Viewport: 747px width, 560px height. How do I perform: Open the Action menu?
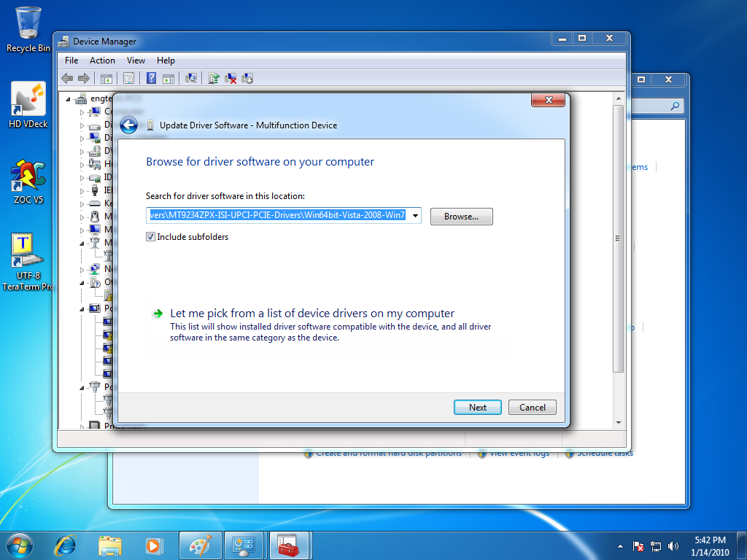click(102, 61)
